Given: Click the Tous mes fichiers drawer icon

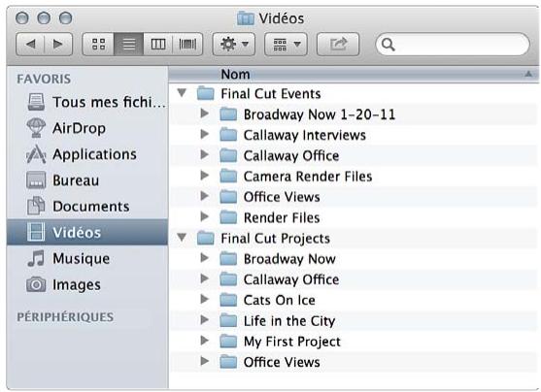Looking at the screenshot, I should coord(36,102).
